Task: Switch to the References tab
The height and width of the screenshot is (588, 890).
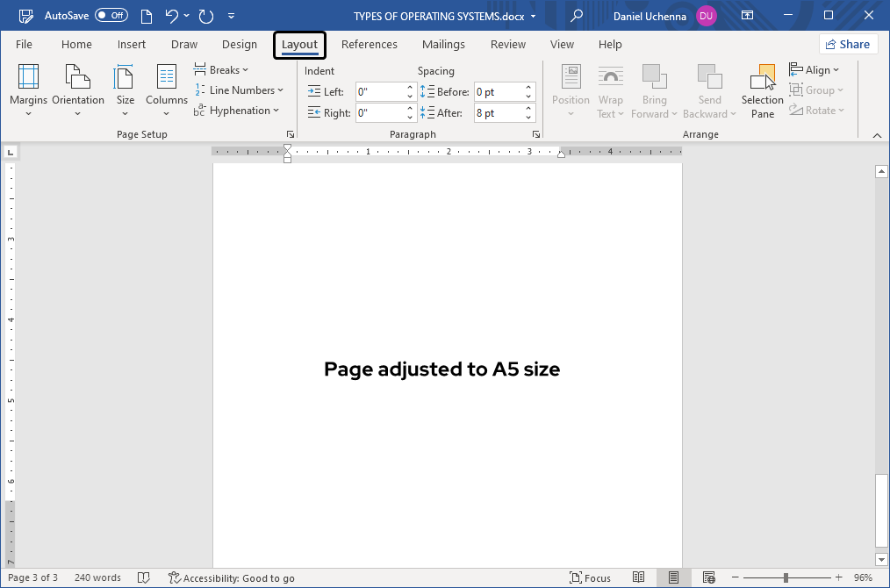Action: click(x=370, y=44)
